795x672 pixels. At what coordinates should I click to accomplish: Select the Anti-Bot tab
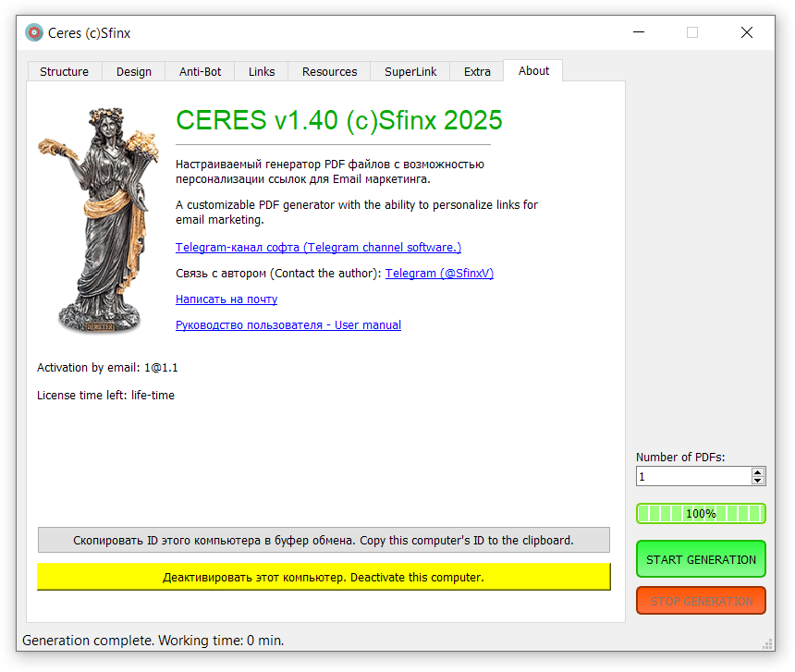click(200, 71)
